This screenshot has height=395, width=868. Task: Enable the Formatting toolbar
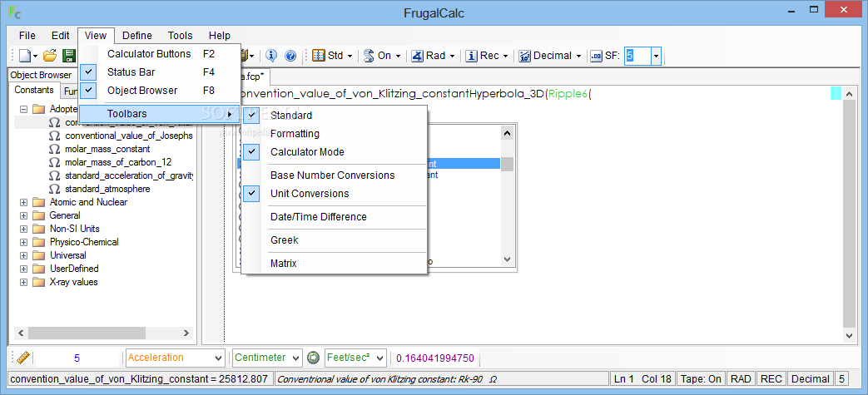[295, 134]
